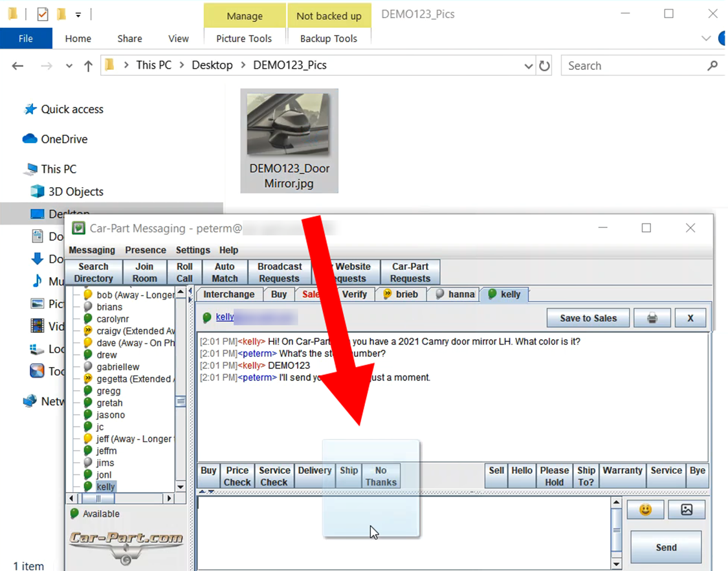Open the Picture Tools tab
Image resolution: width=728 pixels, height=571 pixels.
244,39
